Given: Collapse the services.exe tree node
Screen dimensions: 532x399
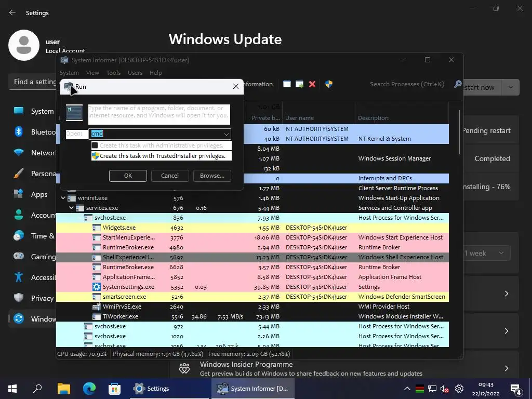Looking at the screenshot, I should tap(71, 208).
